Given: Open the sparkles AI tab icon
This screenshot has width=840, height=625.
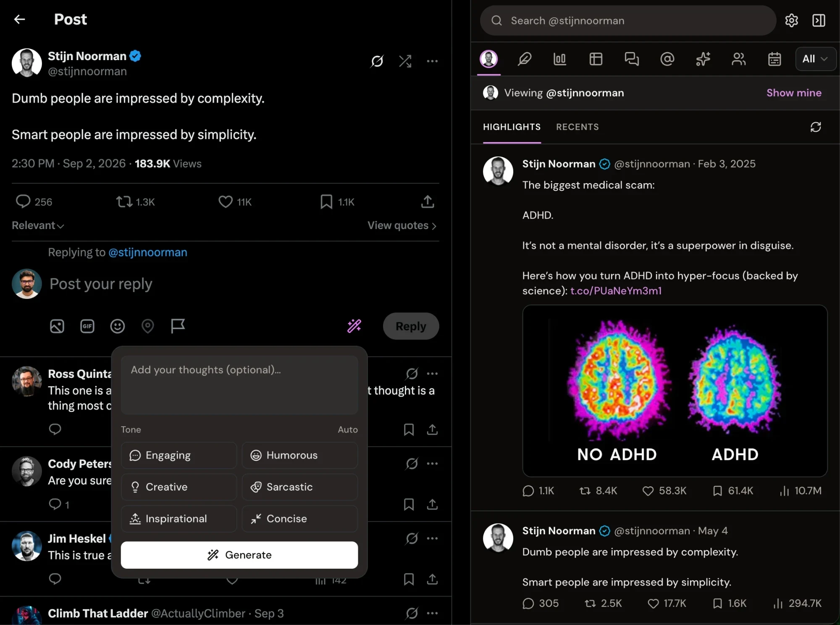Looking at the screenshot, I should pyautogui.click(x=703, y=59).
